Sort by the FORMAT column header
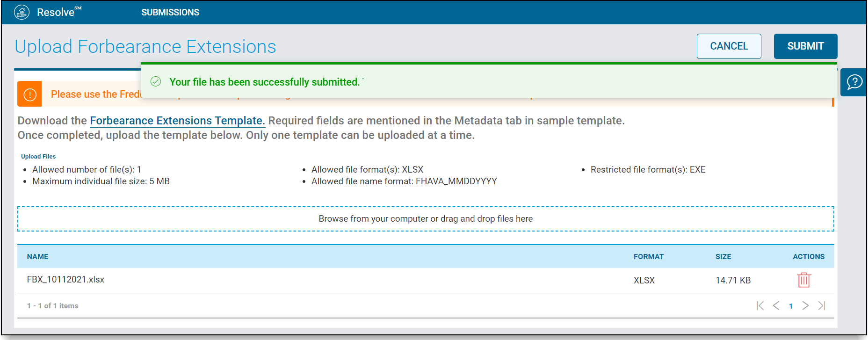The image size is (868, 340). pyautogui.click(x=649, y=256)
